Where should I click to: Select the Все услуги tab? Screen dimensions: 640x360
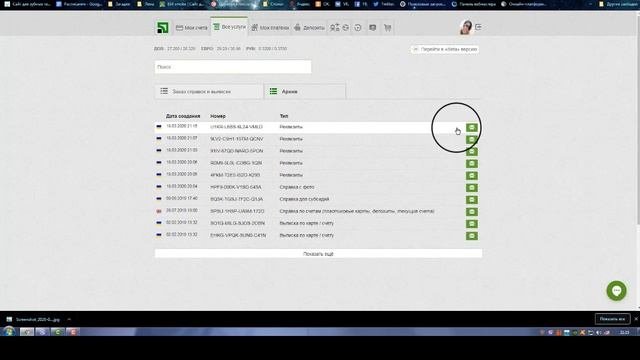click(x=229, y=27)
